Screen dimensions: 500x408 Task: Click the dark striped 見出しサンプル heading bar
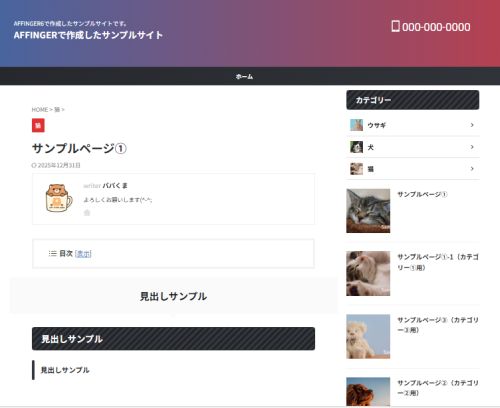pos(173,339)
